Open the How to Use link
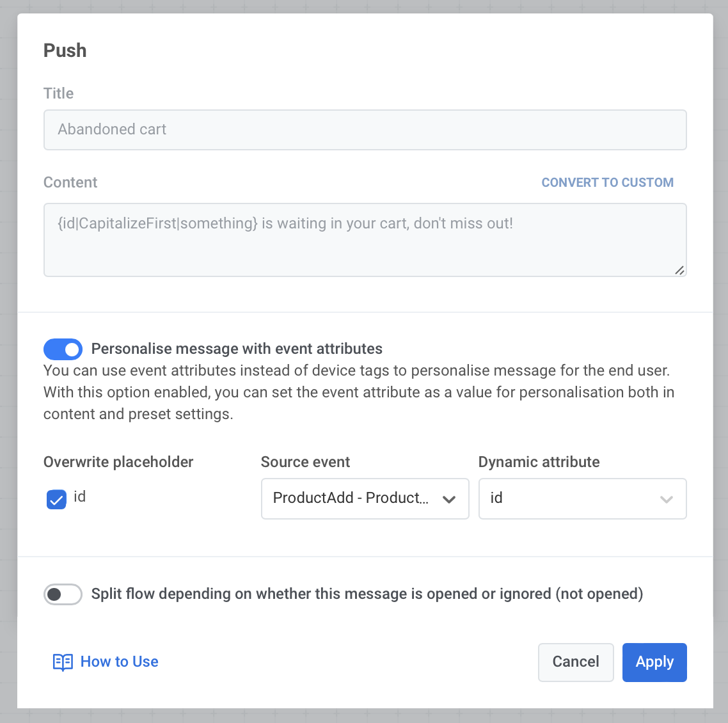728x723 pixels. (120, 662)
